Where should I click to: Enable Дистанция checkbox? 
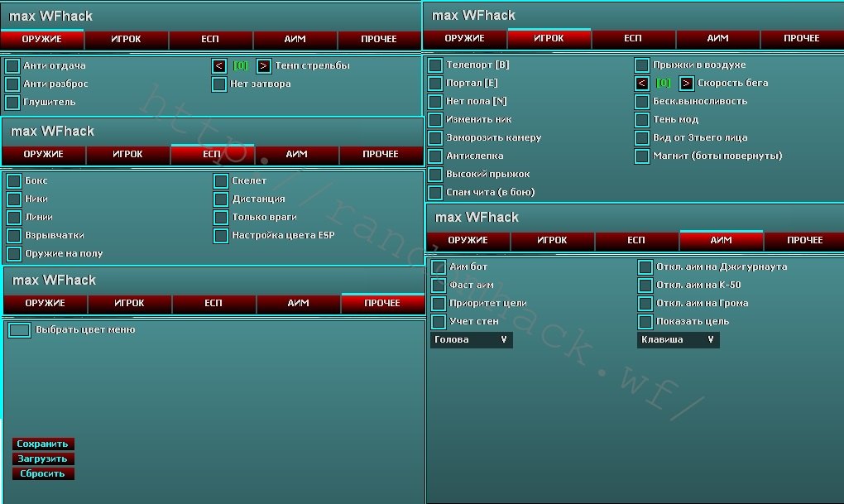point(221,199)
